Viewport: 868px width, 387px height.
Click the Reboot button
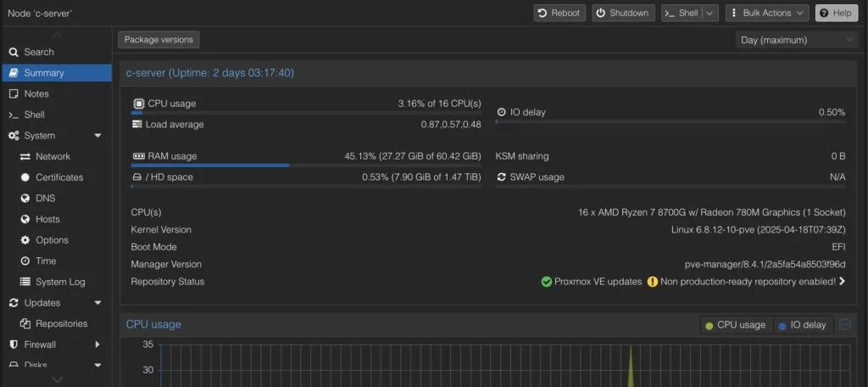[559, 14]
